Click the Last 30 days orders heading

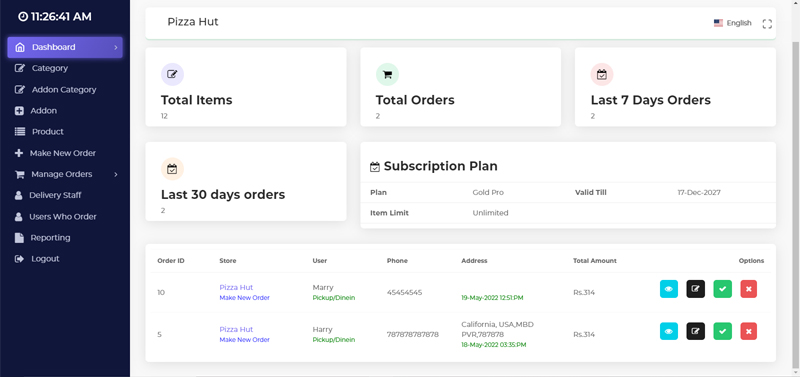(x=223, y=194)
